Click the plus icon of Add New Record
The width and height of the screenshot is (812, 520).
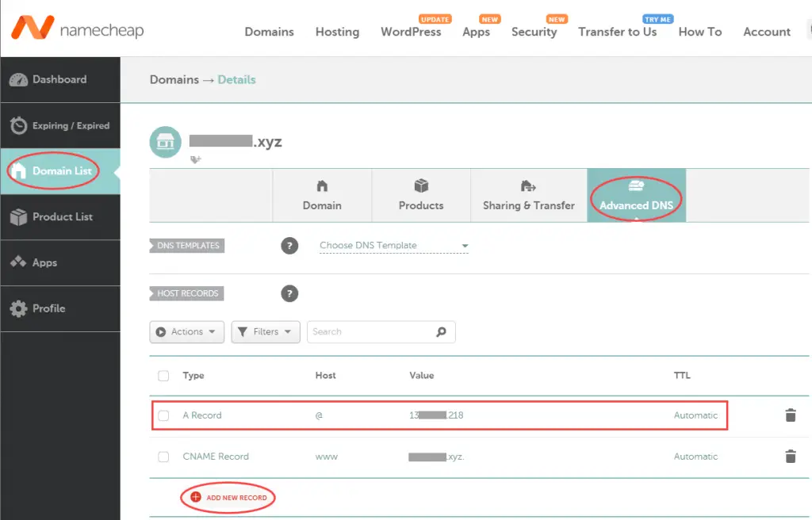(x=196, y=497)
